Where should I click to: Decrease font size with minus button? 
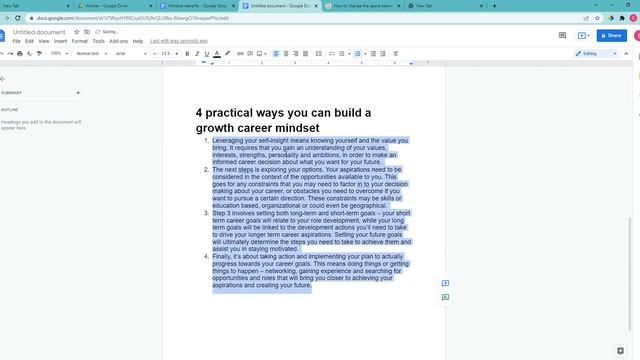[x=154, y=53]
